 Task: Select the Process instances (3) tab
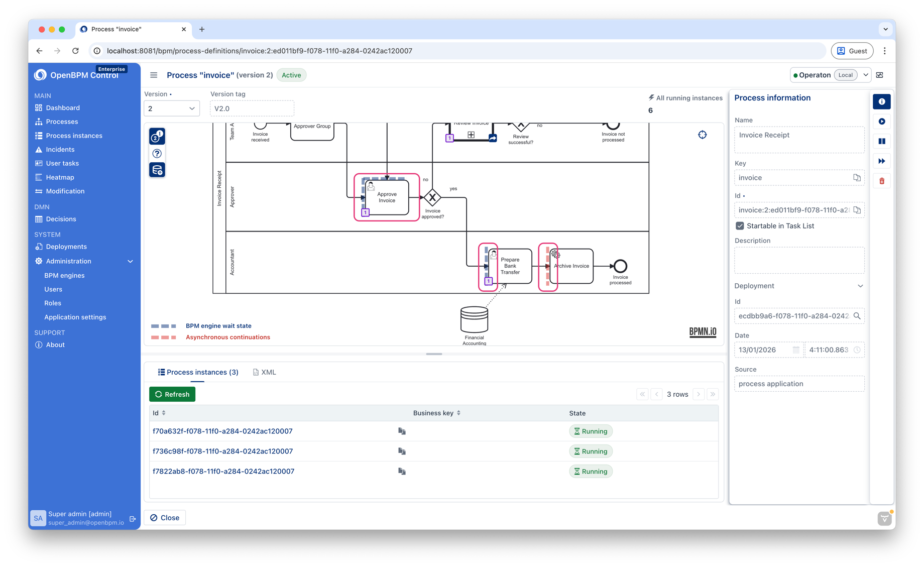point(198,372)
